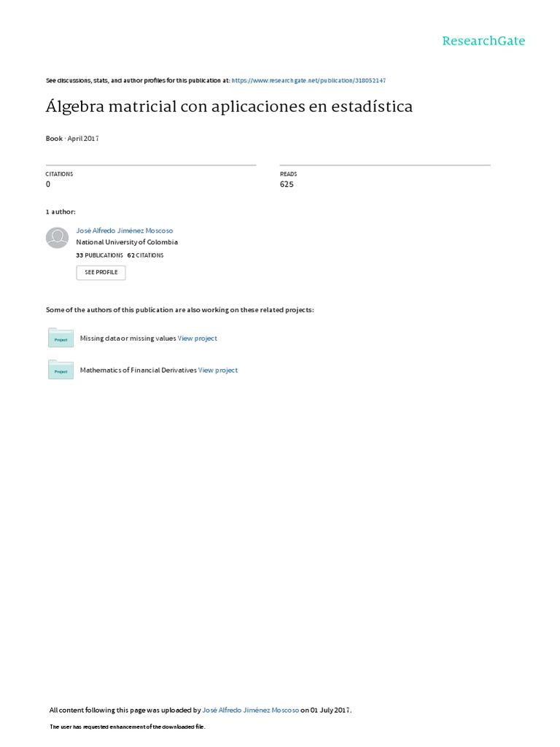Viewport: 560px width, 747px height.
Task: Open the researchgate.net publication URL
Action: (308, 80)
